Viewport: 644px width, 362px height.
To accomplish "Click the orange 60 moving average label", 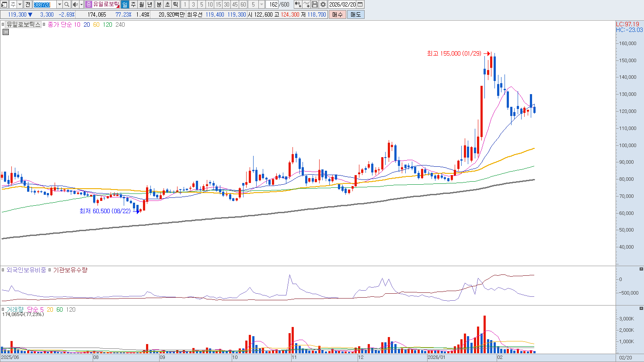I will [x=96, y=25].
